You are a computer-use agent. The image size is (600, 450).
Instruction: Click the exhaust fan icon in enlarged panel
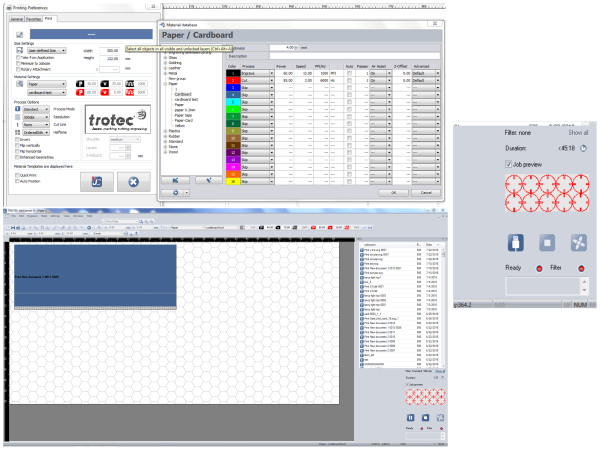[579, 243]
